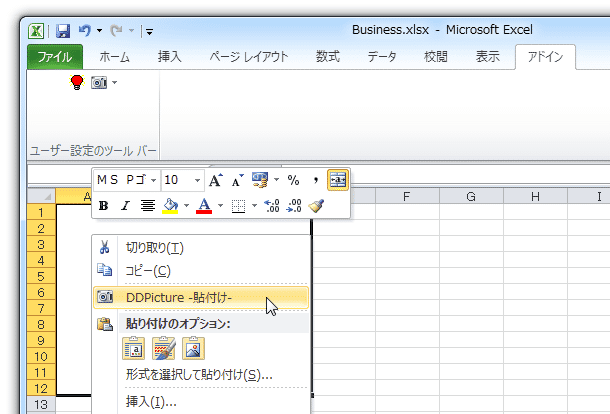The image size is (610, 414).
Task: Select column F header
Action: coord(407,196)
